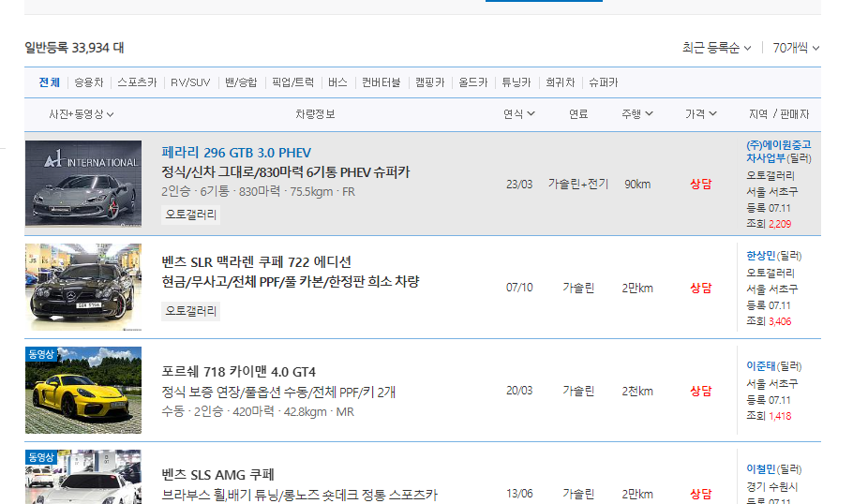This screenshot has width=853, height=504.
Task: Select the 밴/승합 category tab
Action: pyautogui.click(x=241, y=82)
